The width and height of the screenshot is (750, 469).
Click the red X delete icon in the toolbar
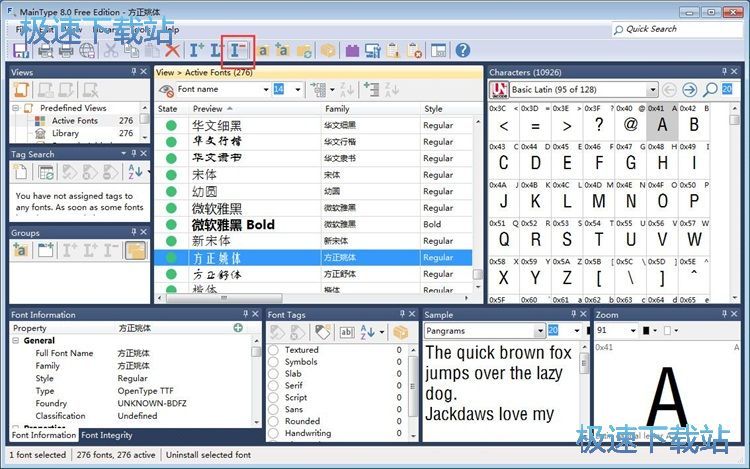pyautogui.click(x=172, y=50)
